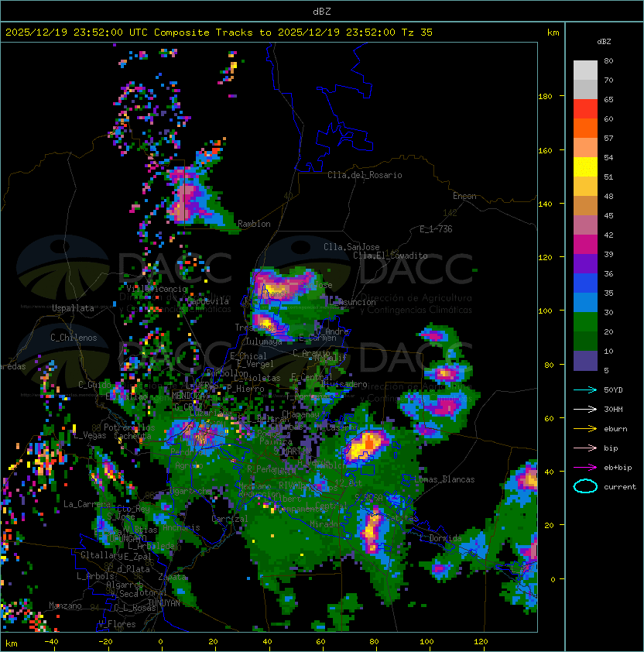The width and height of the screenshot is (644, 652).
Task: Click the 'Clla.del_Rosario' map label
Action: pos(365,175)
